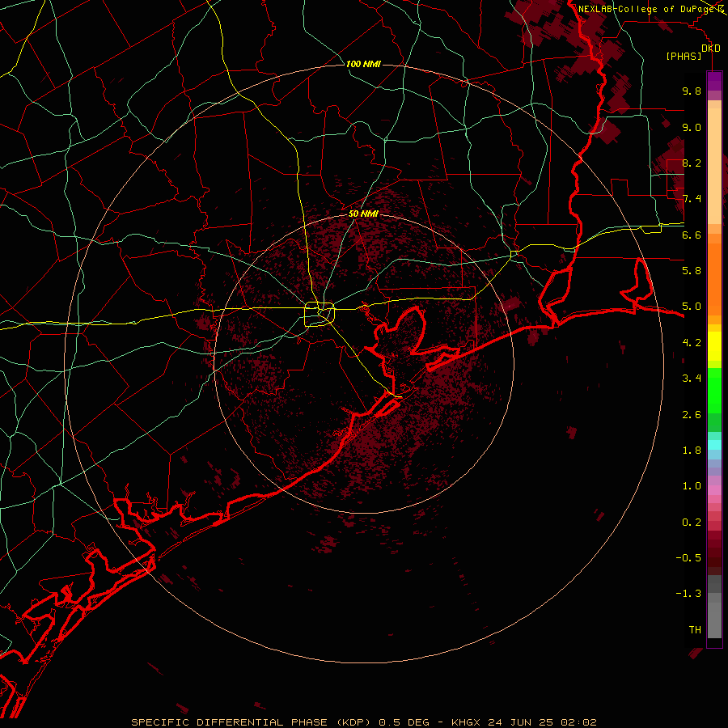This screenshot has height=728, width=728.
Task: Select the 4.2 value on the scale
Action: (x=692, y=343)
